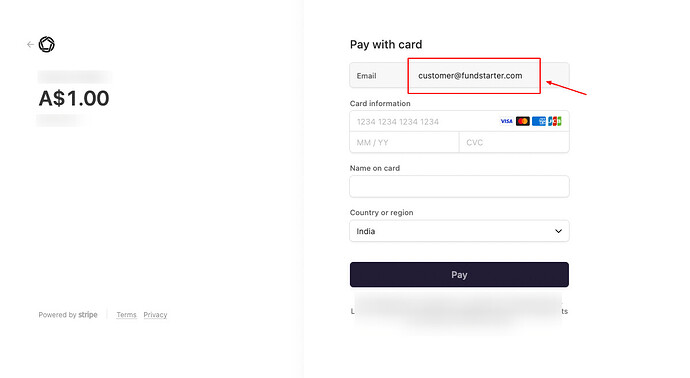Viewport: 690px width, 378px height.
Task: Click the JCB card brand icon
Action: [x=554, y=121]
